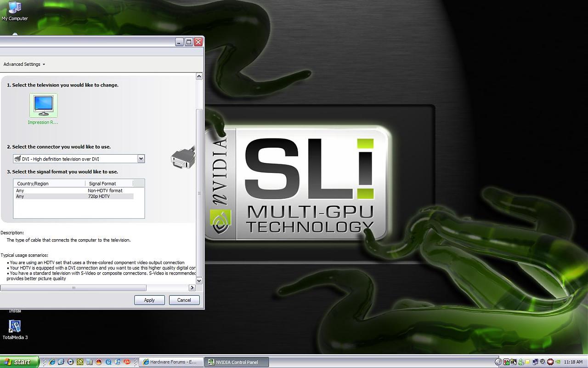The width and height of the screenshot is (588, 368).
Task: Open the TotalMedia 3 desktop shortcut
Action: click(15, 327)
